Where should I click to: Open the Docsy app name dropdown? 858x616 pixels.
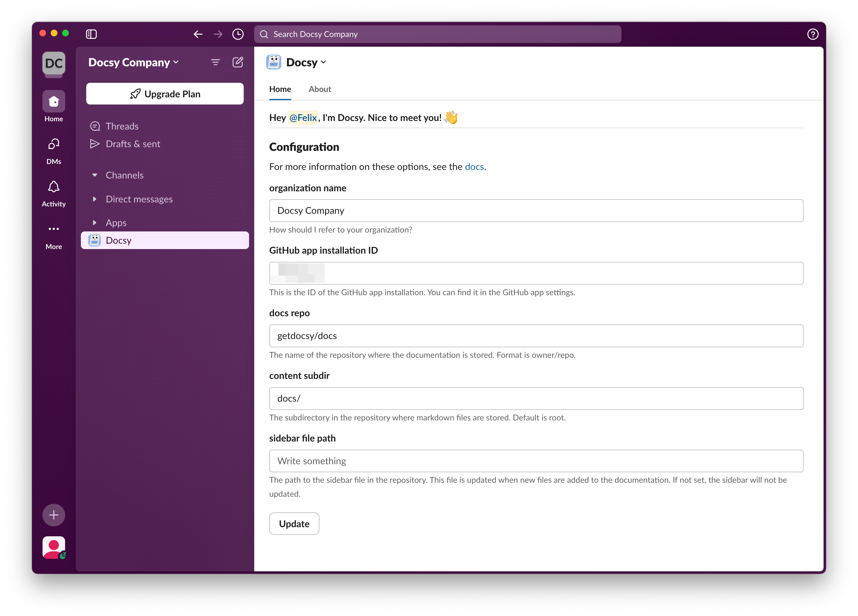click(306, 62)
